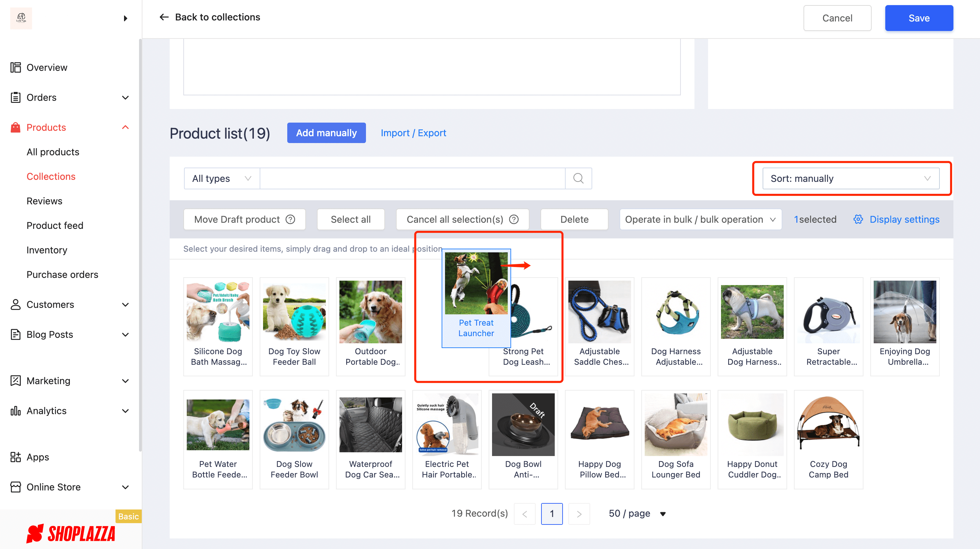Select the Pet Treat Launcher card
The width and height of the screenshot is (980, 549).
coord(476,298)
